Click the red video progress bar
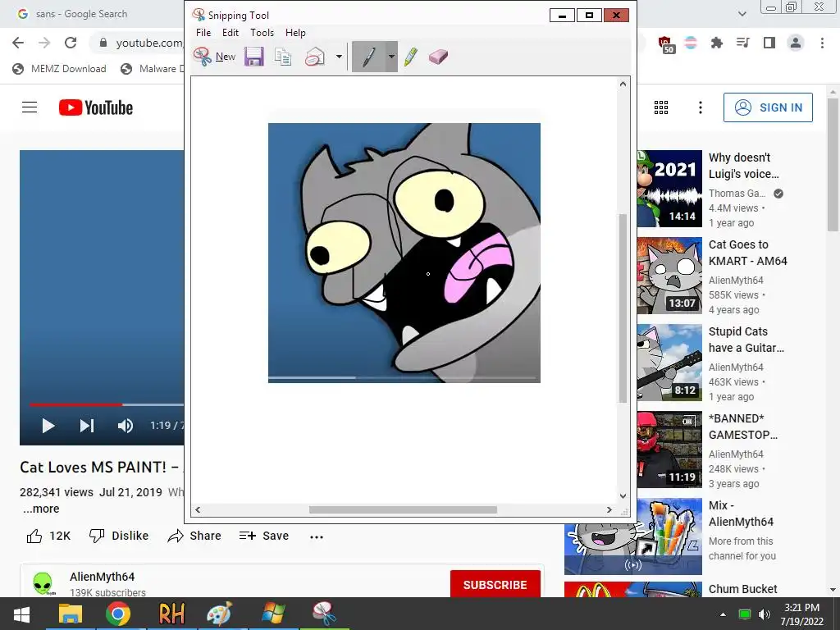840x630 pixels. [75, 404]
